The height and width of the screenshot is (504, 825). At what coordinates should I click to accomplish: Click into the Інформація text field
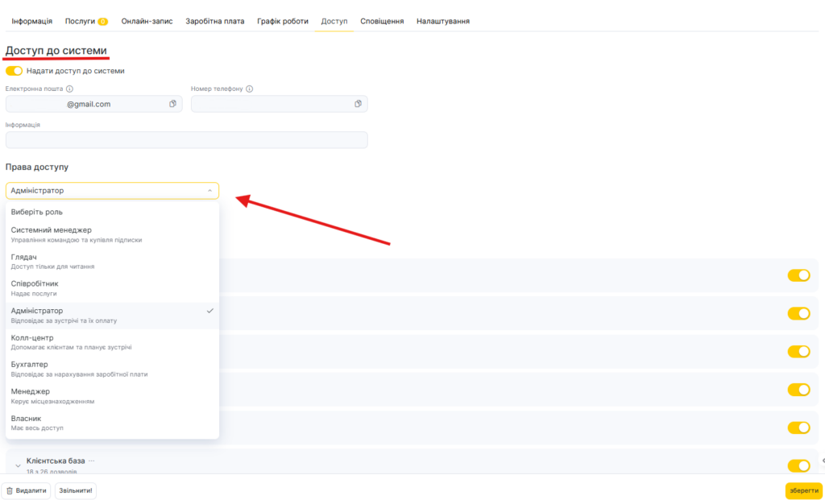[186, 140]
